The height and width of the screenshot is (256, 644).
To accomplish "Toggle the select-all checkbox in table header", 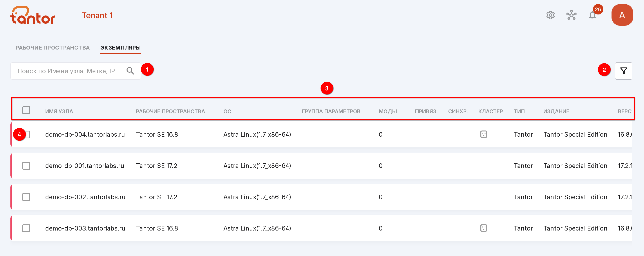I will (x=26, y=110).
